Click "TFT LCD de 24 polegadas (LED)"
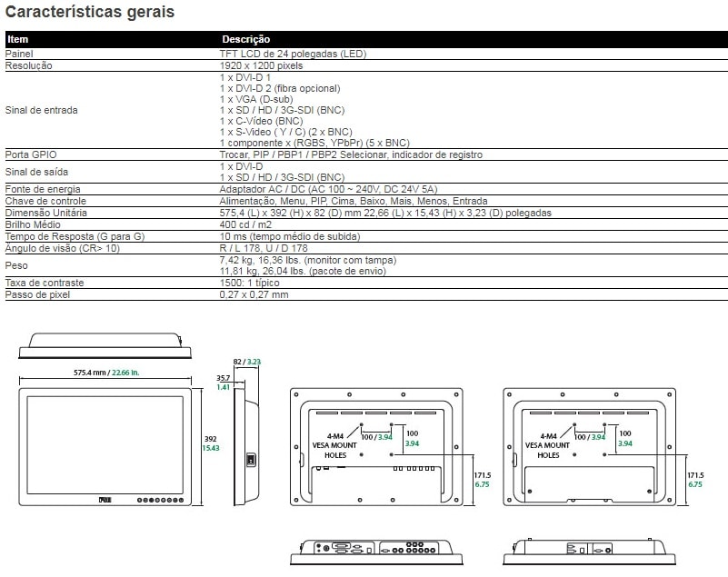 click(293, 54)
